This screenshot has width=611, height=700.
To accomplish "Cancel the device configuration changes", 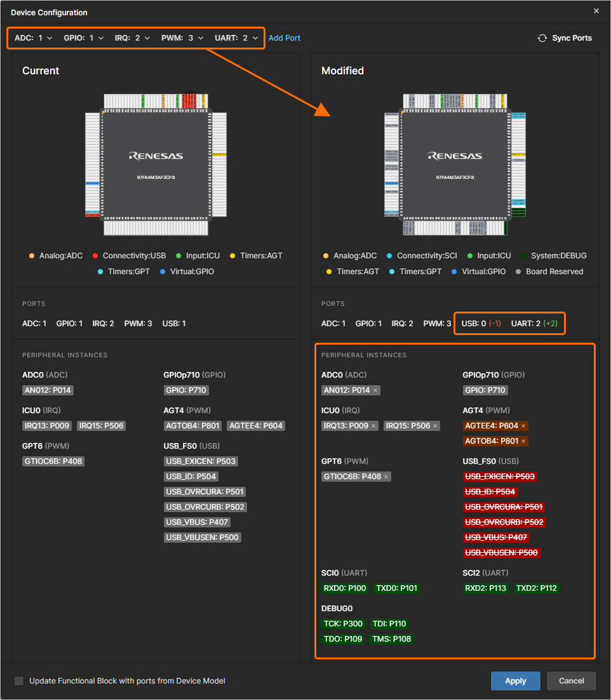I will coord(571,681).
